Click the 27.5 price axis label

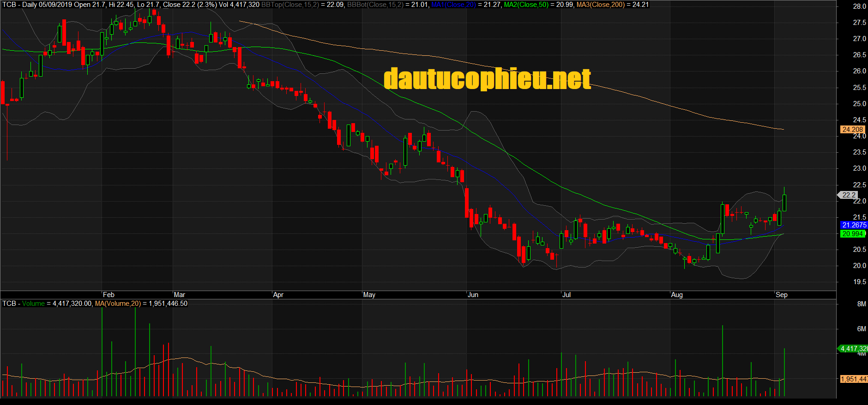click(859, 23)
